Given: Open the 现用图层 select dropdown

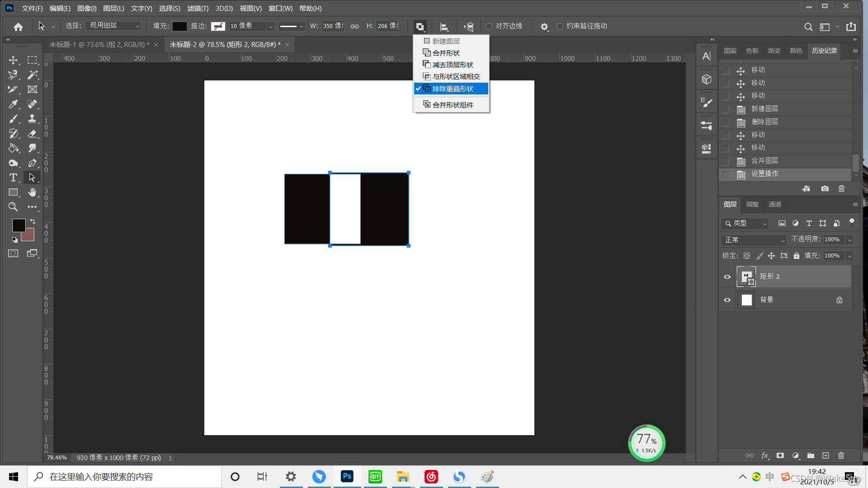Looking at the screenshot, I should tap(114, 26).
